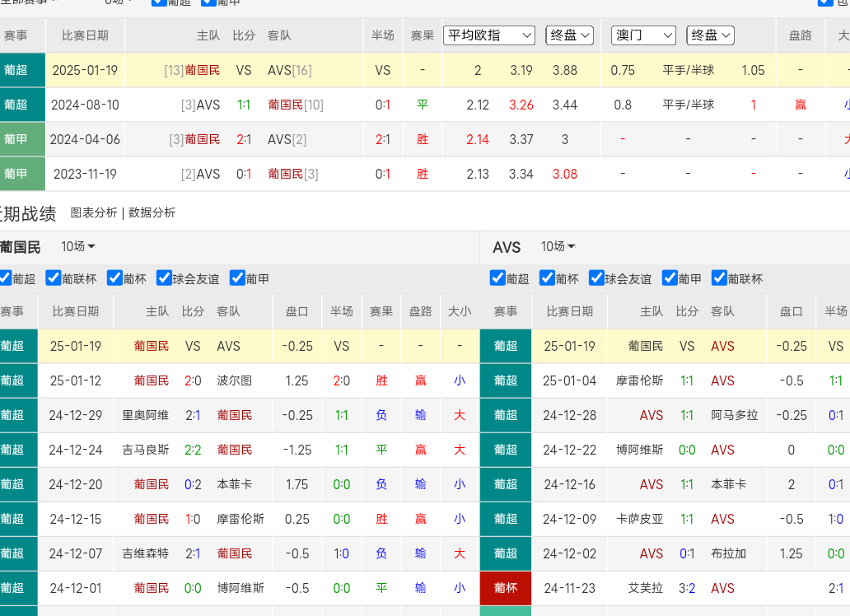Click 本菲卡 opponent in 24-12-20 row

[234, 484]
